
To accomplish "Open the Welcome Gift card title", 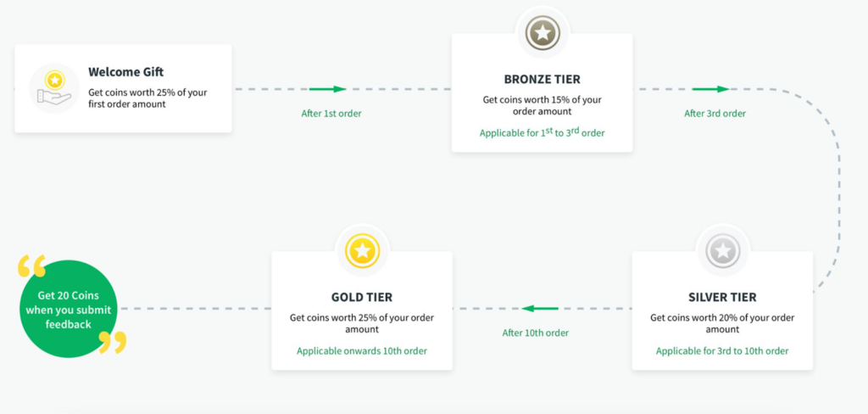I will [x=126, y=72].
